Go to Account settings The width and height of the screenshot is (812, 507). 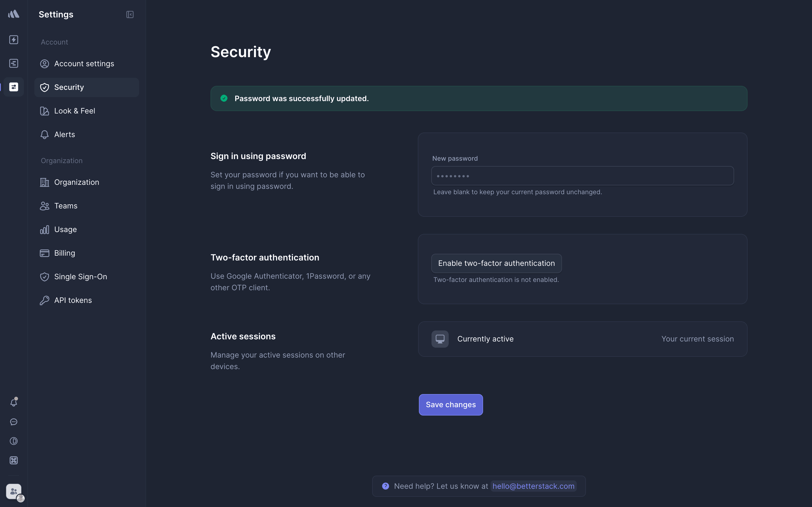click(84, 64)
